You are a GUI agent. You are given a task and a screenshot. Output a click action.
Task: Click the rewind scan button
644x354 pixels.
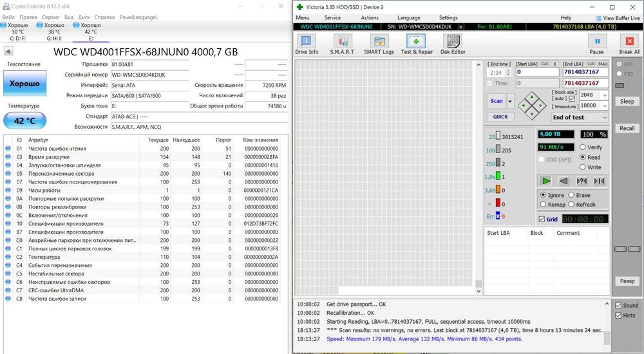pyautogui.click(x=564, y=181)
